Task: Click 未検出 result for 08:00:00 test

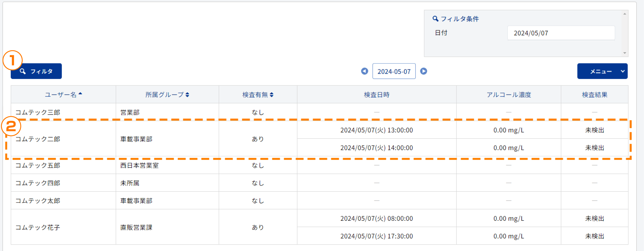Action: coord(595,218)
